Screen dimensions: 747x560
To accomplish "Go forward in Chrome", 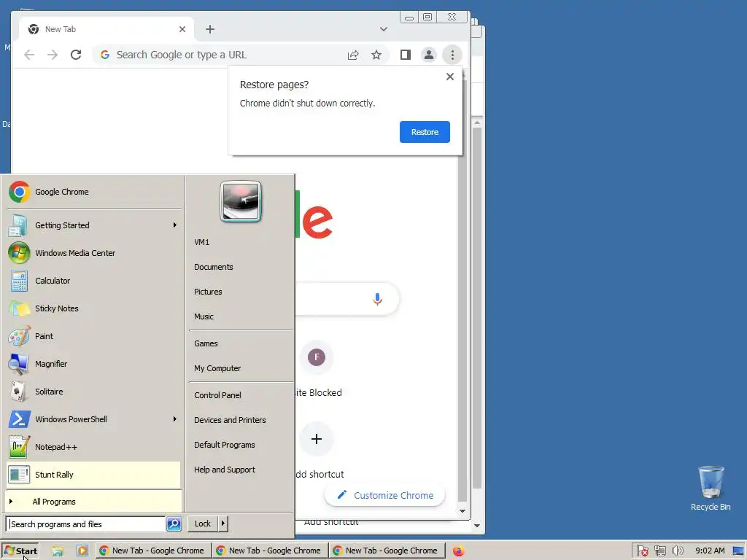I will pos(53,55).
